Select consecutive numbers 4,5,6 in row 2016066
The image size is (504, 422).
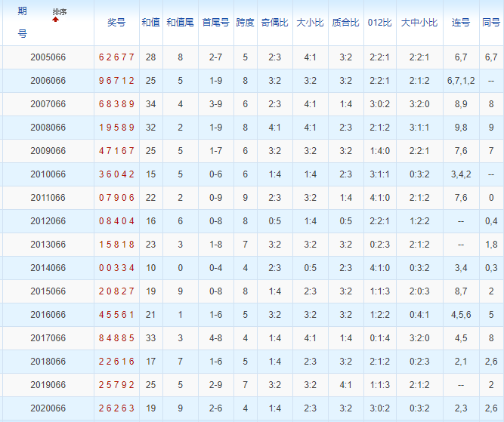461,314
